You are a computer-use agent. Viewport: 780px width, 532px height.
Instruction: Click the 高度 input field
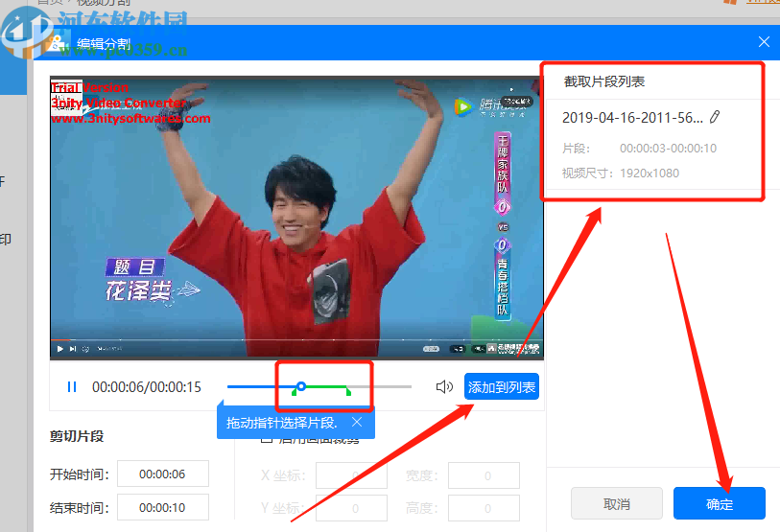coord(484,508)
